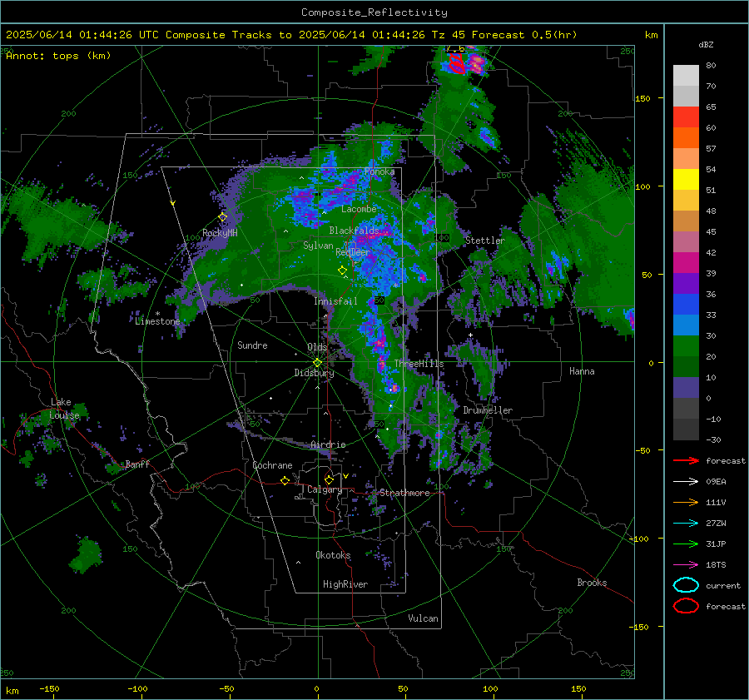749x700 pixels.
Task: Click the Okotoks town label
Action: [x=333, y=555]
